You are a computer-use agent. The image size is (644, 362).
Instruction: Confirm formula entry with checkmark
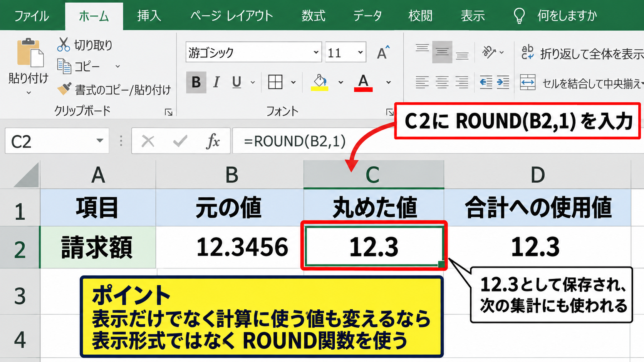point(180,141)
